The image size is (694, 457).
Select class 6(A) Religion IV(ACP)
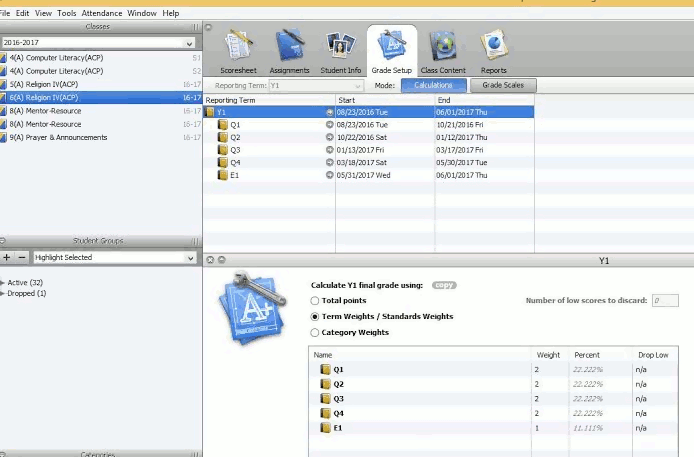101,98
